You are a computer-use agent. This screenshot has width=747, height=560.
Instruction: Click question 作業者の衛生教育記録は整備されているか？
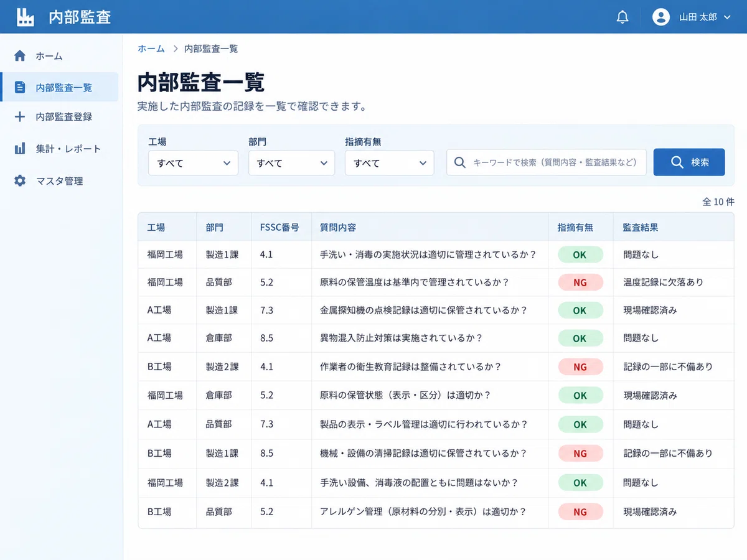(411, 366)
